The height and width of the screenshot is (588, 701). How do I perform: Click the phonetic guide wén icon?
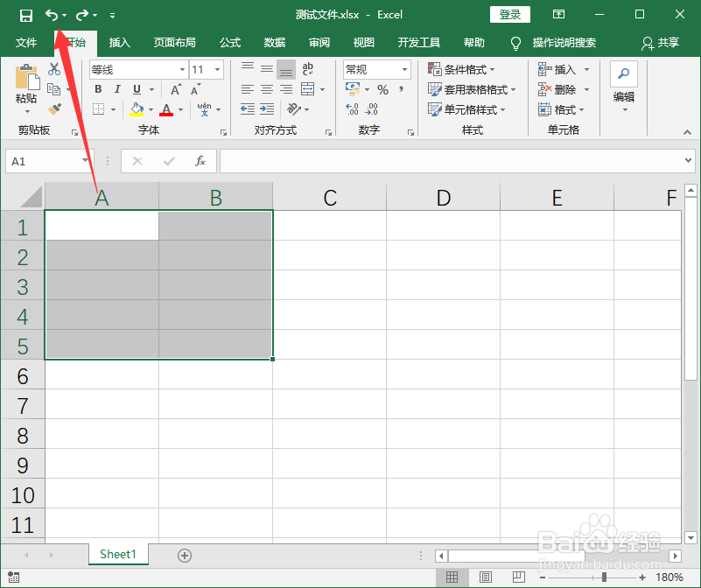[x=204, y=109]
